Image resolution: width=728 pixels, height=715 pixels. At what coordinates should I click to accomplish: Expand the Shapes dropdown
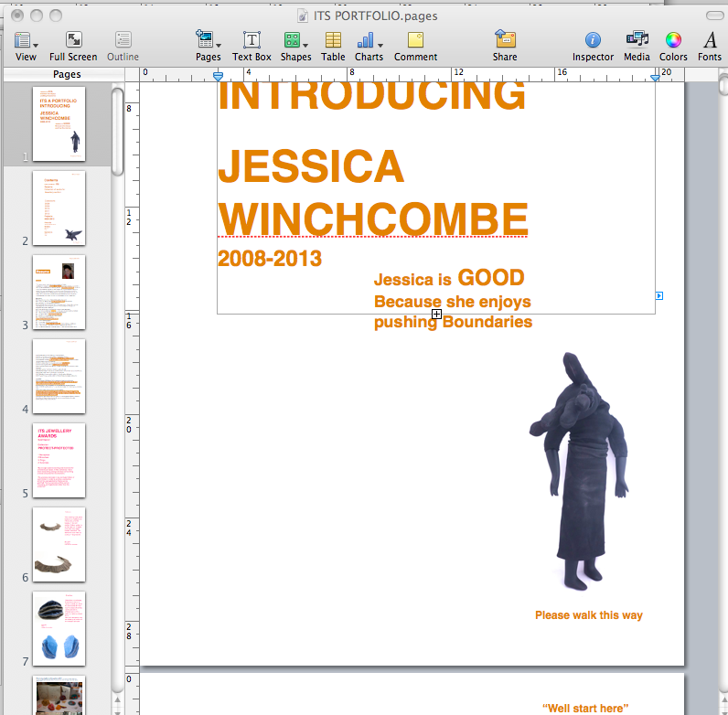294,40
